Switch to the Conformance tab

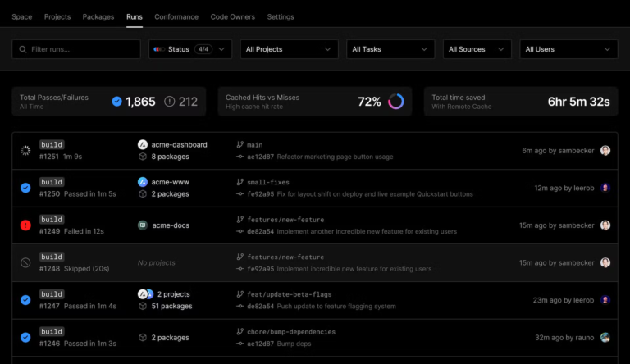click(x=176, y=16)
